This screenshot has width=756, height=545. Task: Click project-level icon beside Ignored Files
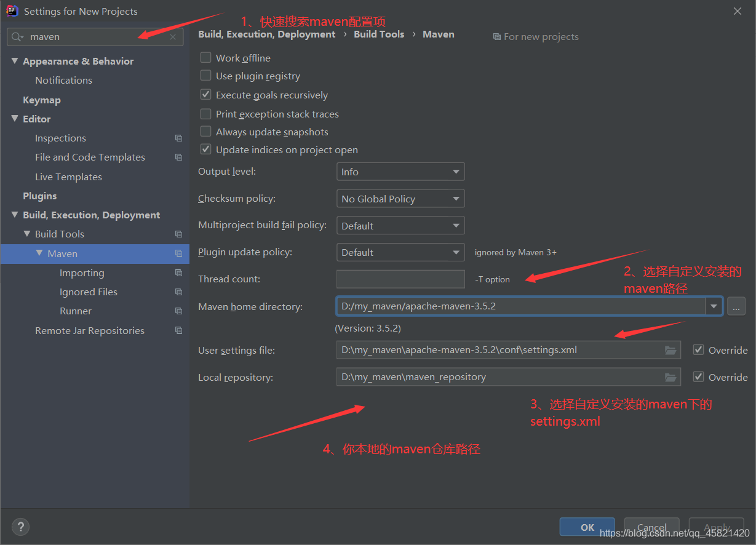coord(178,292)
